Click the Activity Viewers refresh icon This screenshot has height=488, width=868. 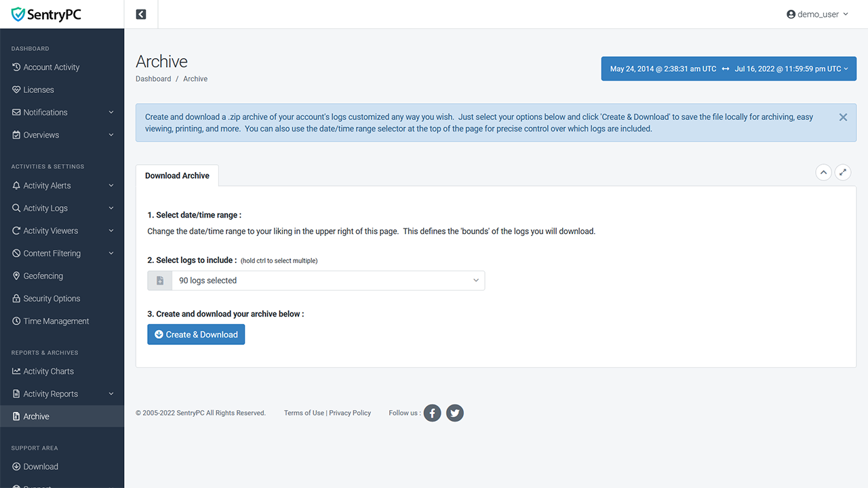pos(17,230)
